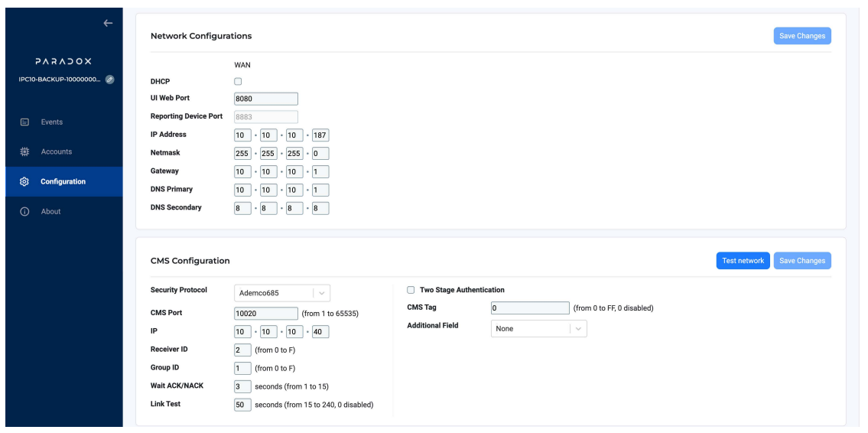Click the Link Test seconds field

242,404
